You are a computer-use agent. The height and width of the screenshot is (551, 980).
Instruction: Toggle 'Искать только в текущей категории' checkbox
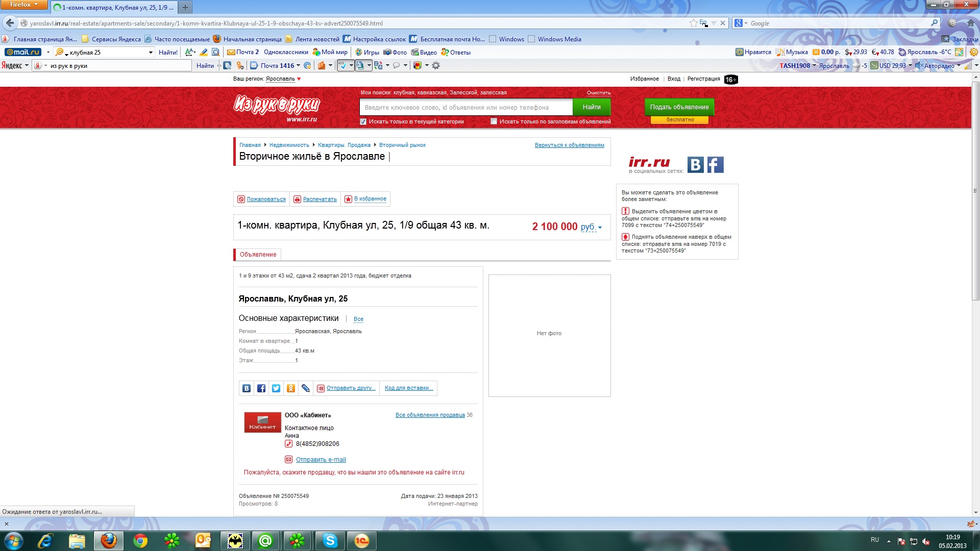(x=363, y=121)
